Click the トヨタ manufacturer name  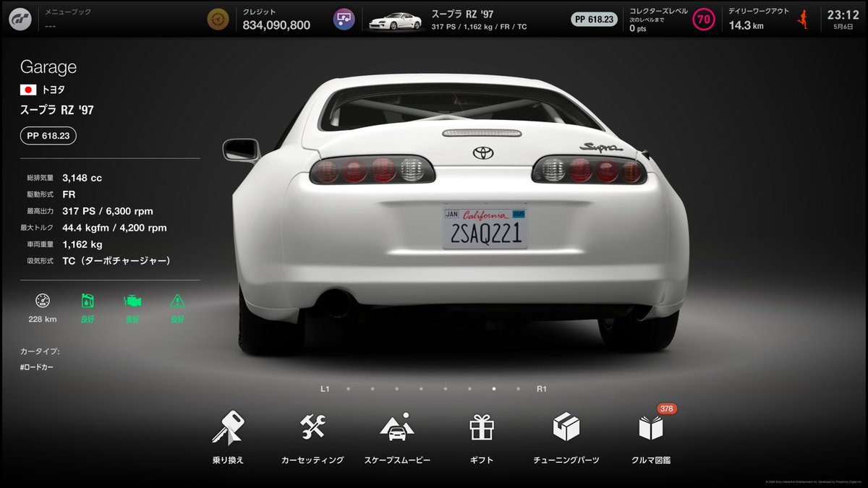[53, 90]
